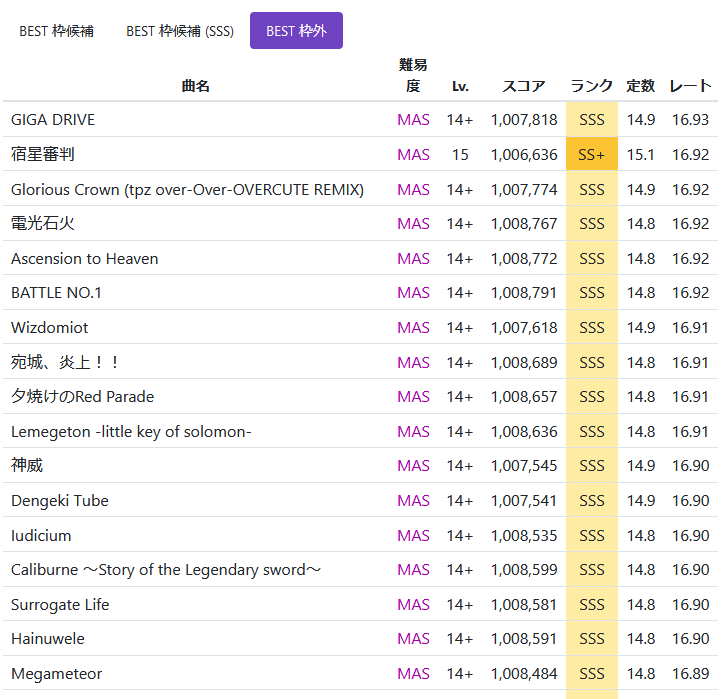Click the 夕焼けのRed Parade title
Image resolution: width=722 pixels, height=699 pixels.
pos(82,396)
